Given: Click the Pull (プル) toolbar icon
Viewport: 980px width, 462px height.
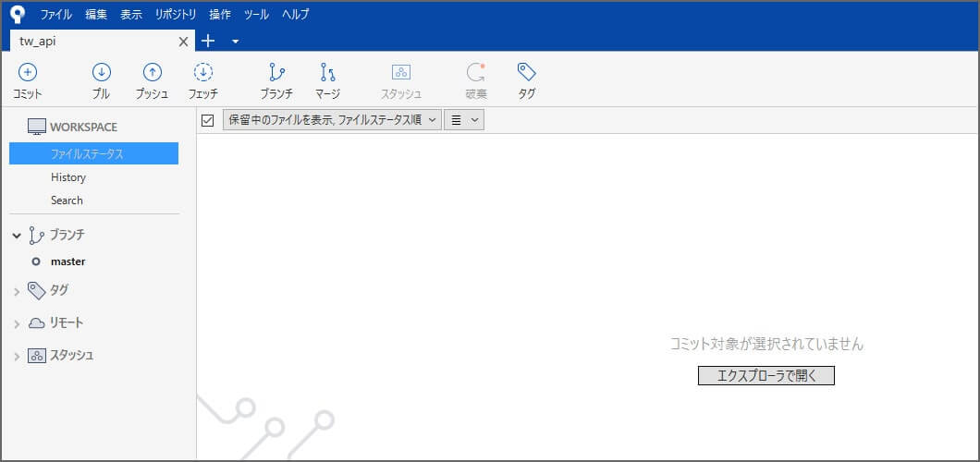Looking at the screenshot, I should [102, 73].
